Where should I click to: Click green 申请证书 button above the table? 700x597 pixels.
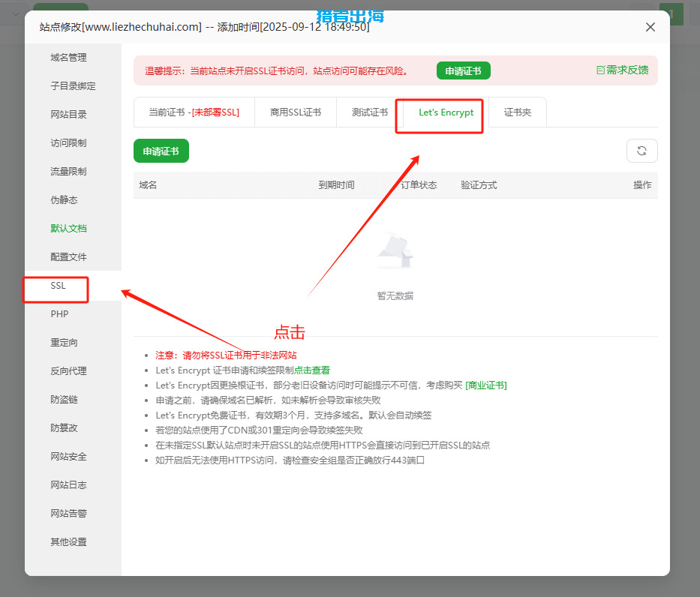(x=161, y=151)
